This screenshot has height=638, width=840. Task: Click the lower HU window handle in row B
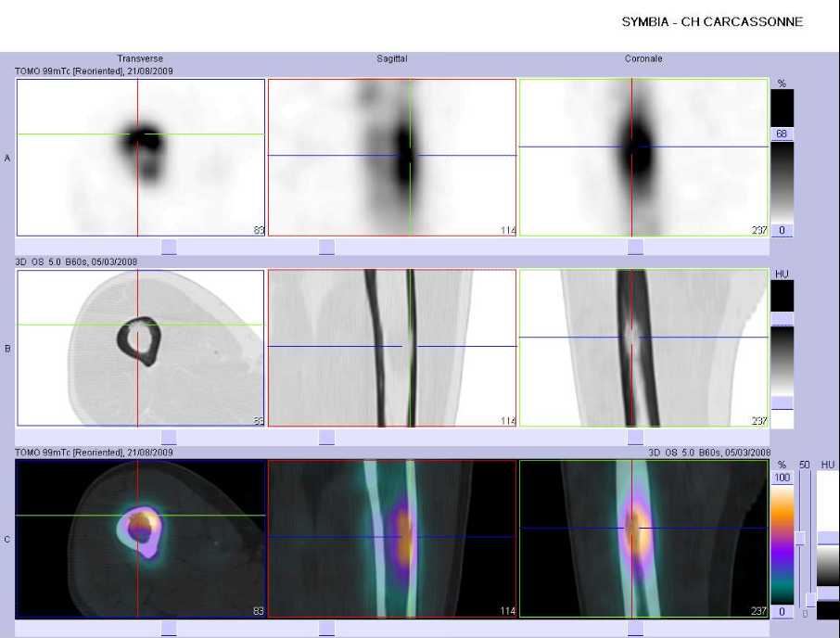click(782, 402)
